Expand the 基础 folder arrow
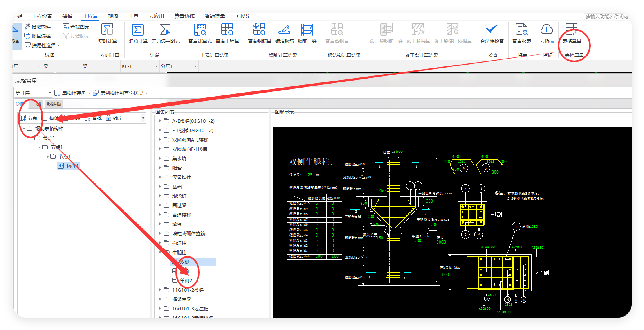Screen dimensions: 644x330 click(160, 187)
